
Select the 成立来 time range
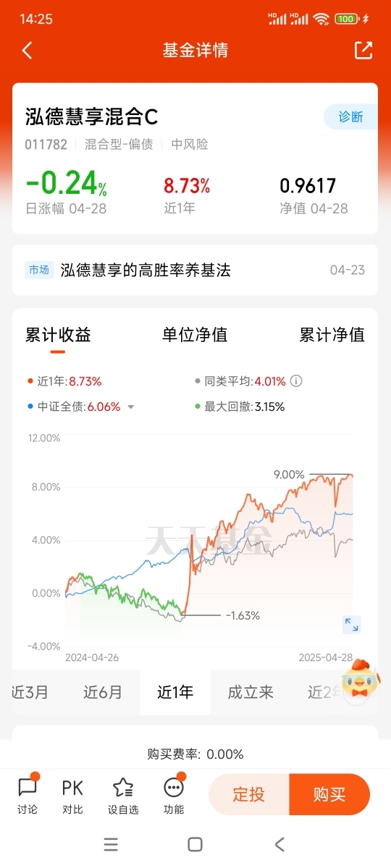[251, 692]
